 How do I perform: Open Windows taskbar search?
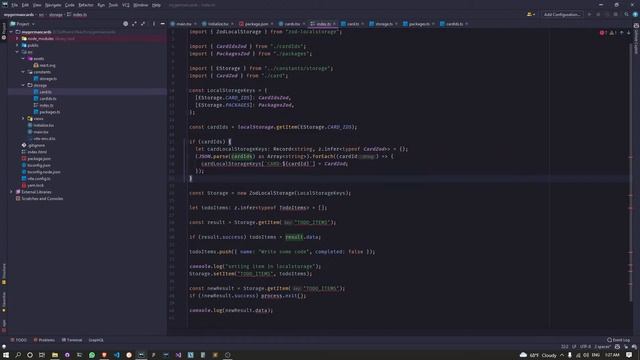[x=18, y=355]
